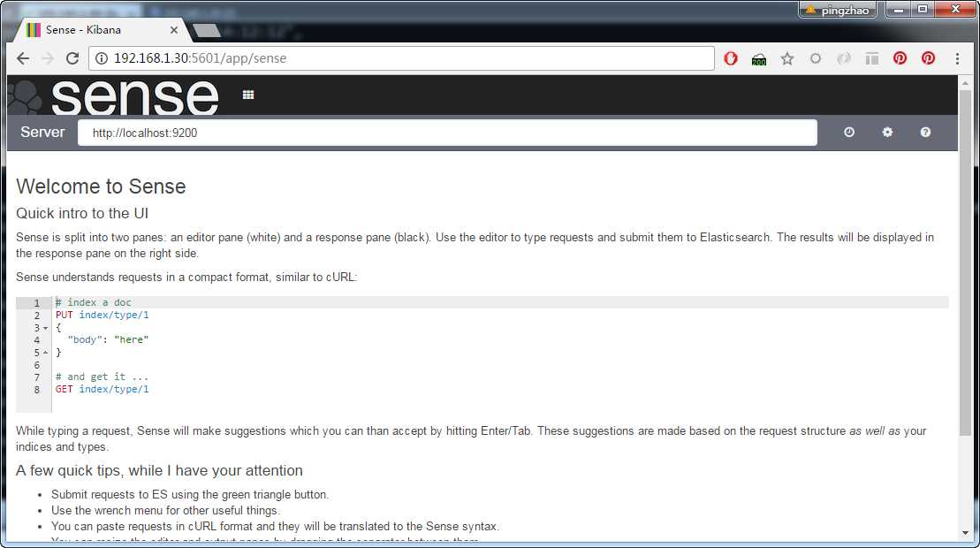Click the faded gray extension icon beside the circle icon
The height and width of the screenshot is (548, 980).
[844, 58]
